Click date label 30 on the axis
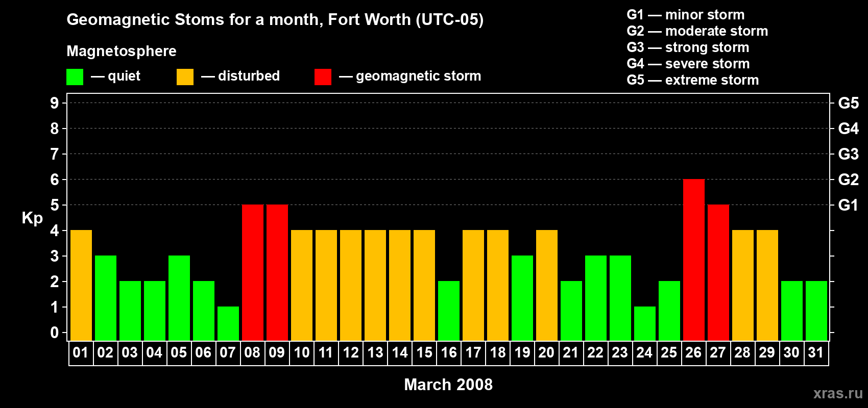 click(x=791, y=353)
